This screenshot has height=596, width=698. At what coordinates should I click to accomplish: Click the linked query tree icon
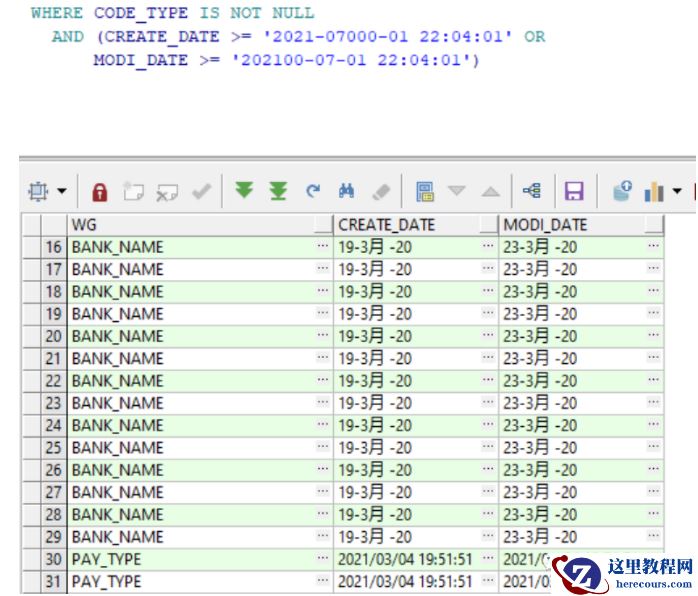tap(532, 191)
